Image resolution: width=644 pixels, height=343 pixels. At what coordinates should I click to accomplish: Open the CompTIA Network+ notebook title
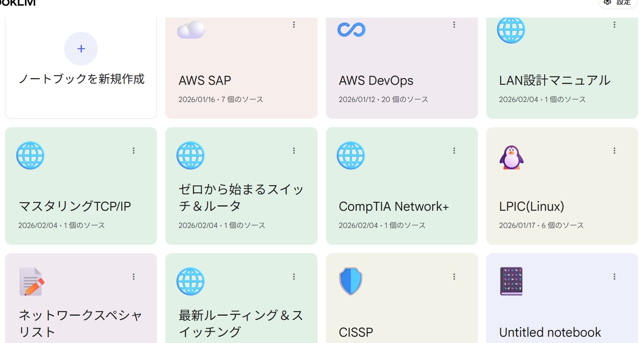394,206
